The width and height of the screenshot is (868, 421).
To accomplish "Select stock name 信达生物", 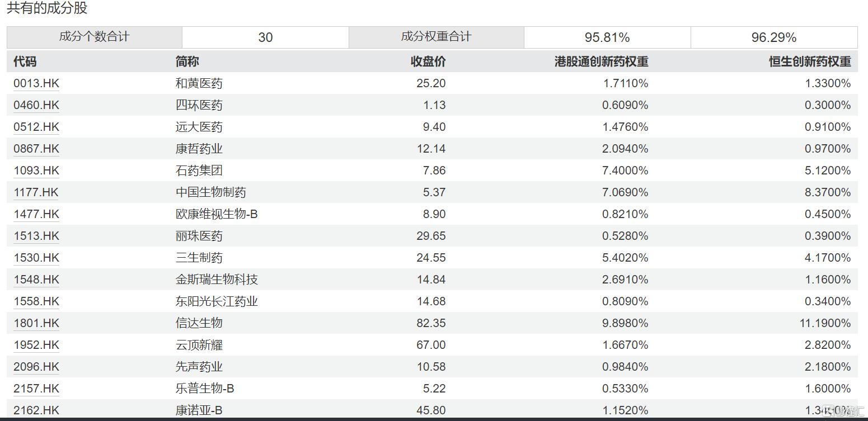I will tap(199, 323).
